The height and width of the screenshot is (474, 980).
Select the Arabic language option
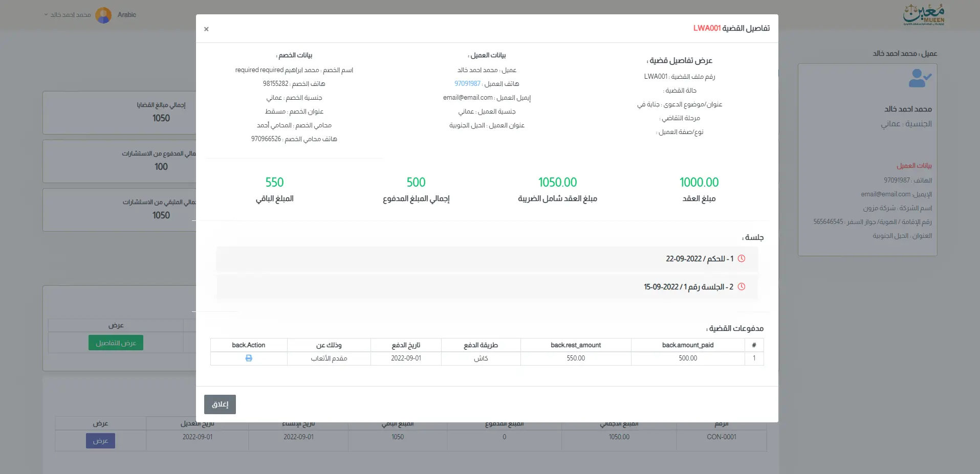click(126, 15)
